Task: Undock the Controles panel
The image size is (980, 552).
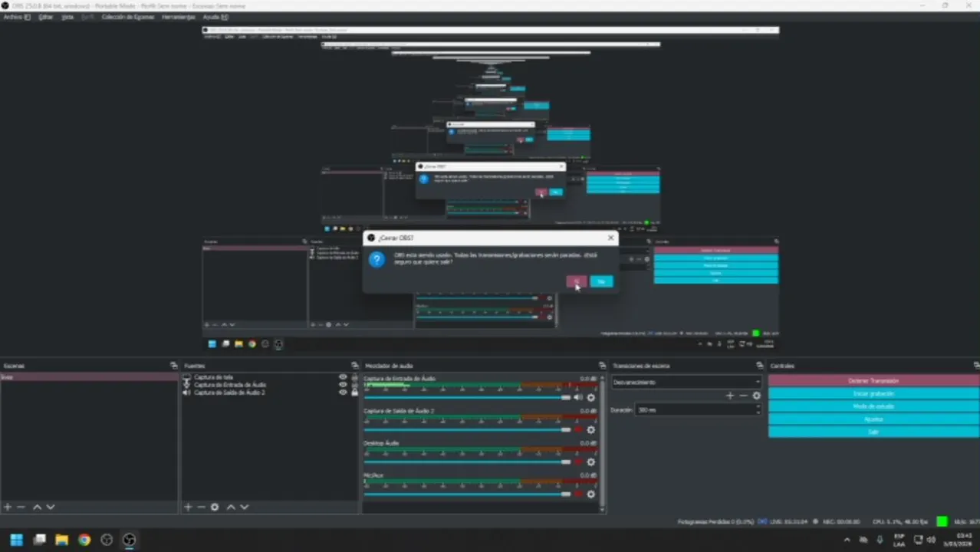Action: coord(976,366)
